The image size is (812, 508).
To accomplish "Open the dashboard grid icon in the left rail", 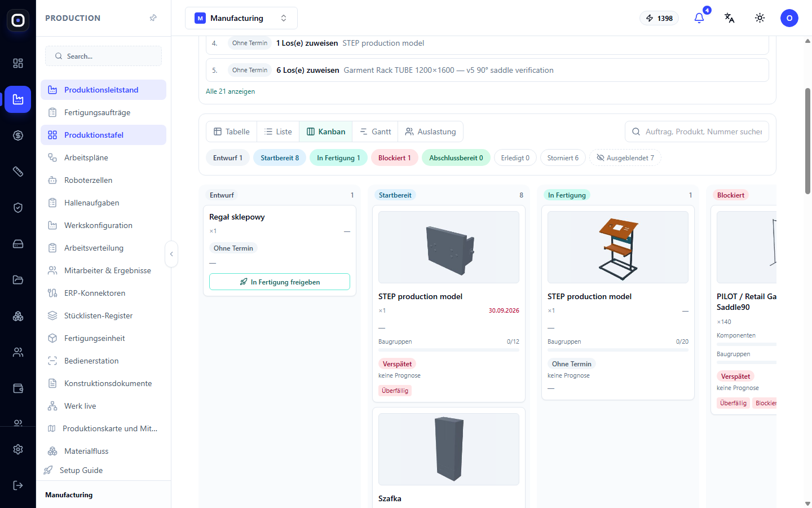I will coord(18,63).
